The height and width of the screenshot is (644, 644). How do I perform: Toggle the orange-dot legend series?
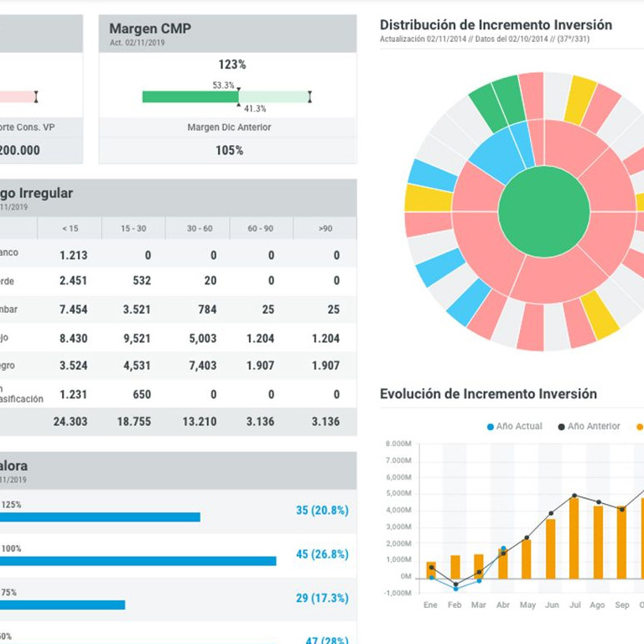(639, 427)
